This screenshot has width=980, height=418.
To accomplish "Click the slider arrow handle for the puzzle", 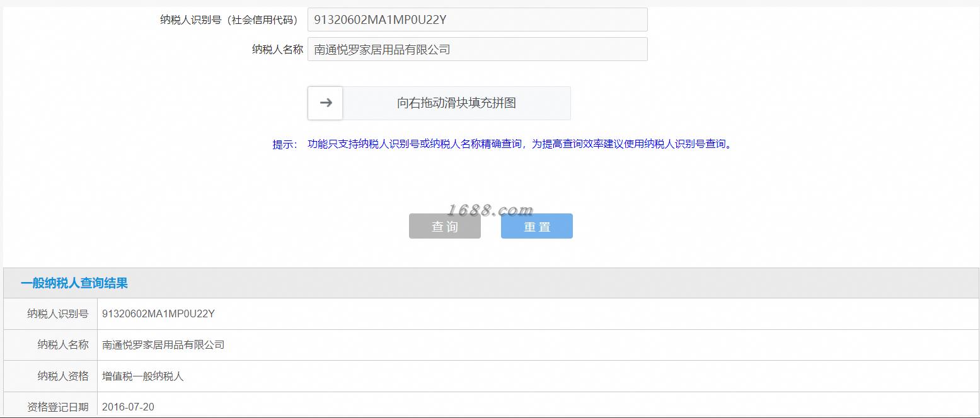I will (x=325, y=103).
